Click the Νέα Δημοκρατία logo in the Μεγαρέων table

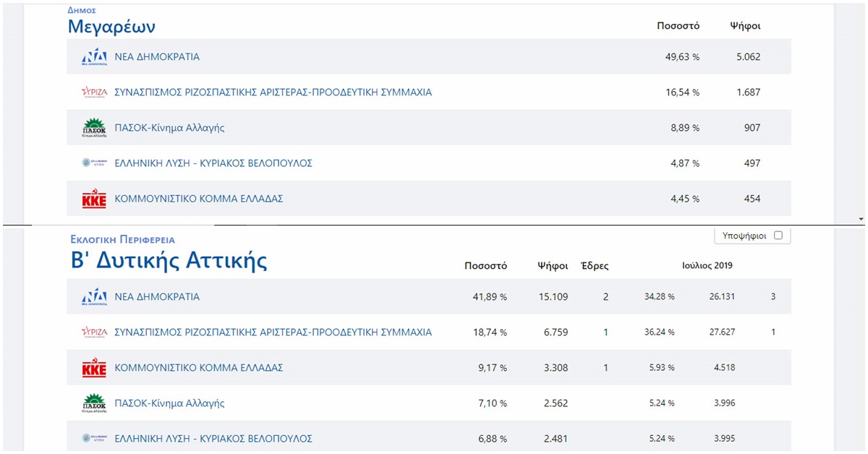tap(94, 57)
